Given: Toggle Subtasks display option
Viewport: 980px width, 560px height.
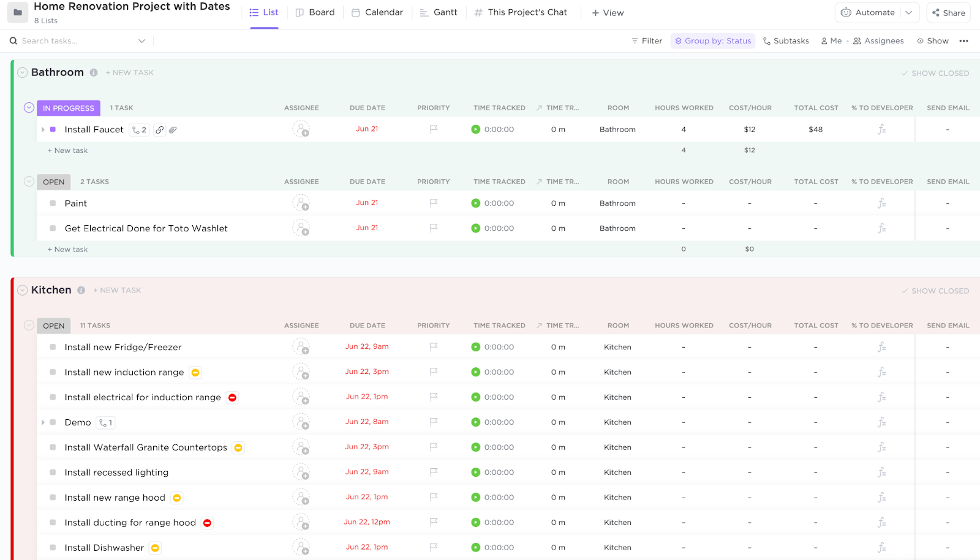Looking at the screenshot, I should (786, 41).
